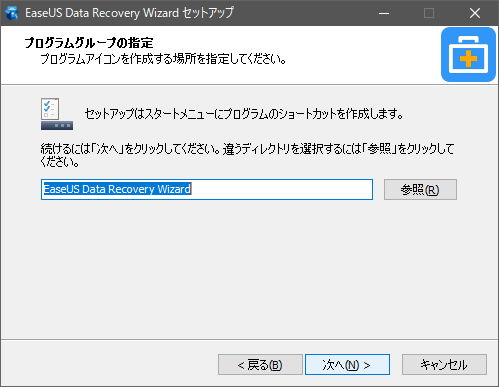Click the text プログラムアイコンを作成する場所を指定してください。
Screen dimensions: 499x387
163,59
